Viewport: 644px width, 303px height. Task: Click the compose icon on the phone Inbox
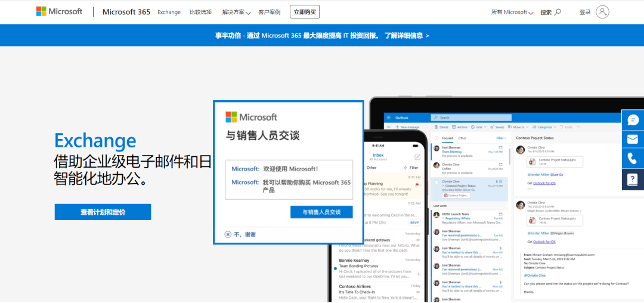pos(417,156)
